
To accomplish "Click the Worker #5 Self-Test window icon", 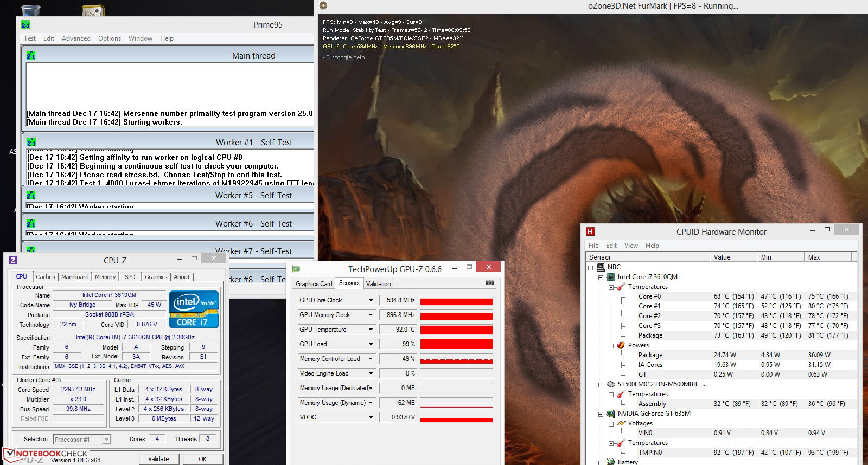I will coord(31,195).
